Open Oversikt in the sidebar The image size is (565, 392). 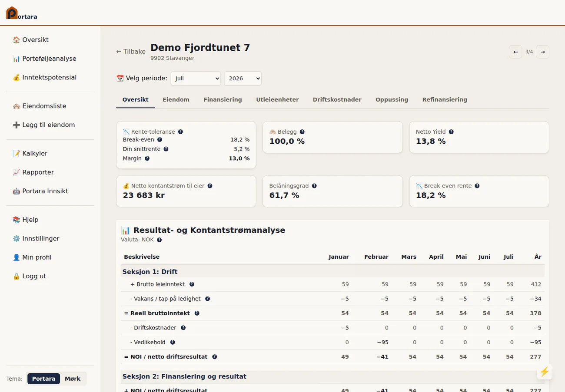tap(50, 40)
